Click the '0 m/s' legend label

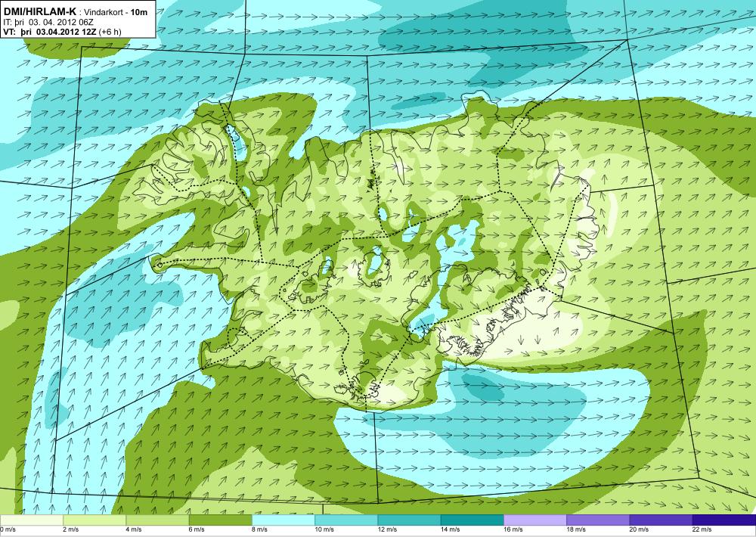8,529
